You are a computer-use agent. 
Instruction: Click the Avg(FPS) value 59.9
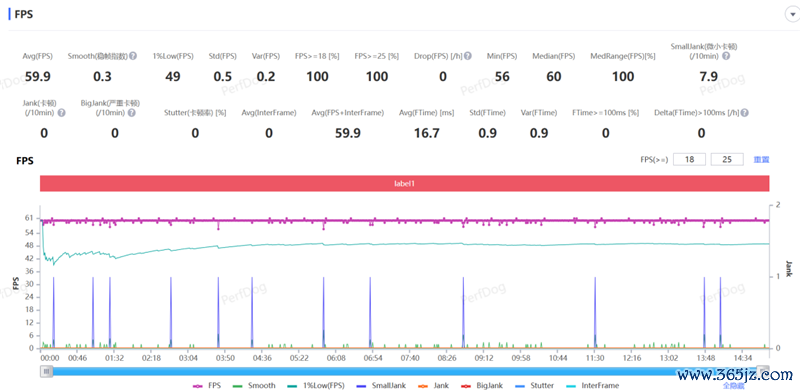click(38, 77)
